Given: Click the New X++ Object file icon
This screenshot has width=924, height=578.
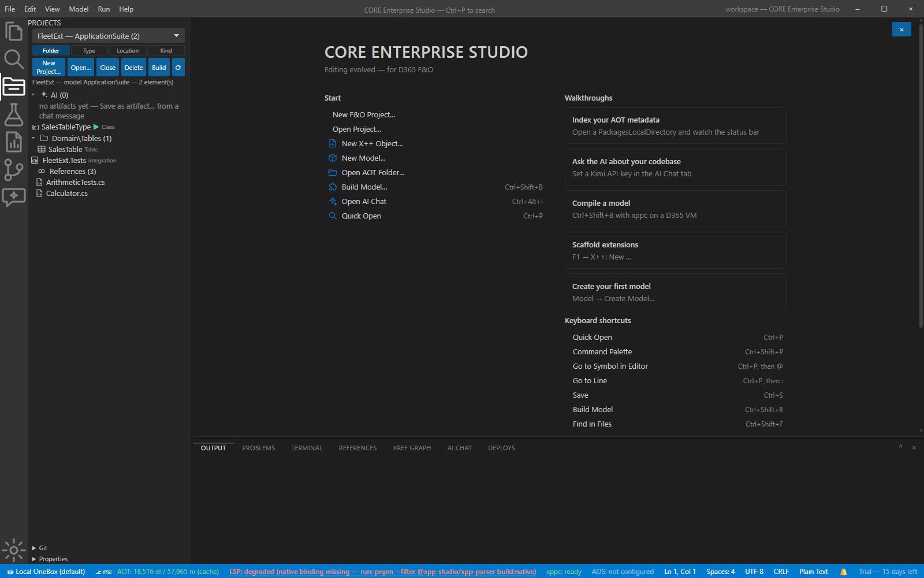Looking at the screenshot, I should (x=333, y=143).
